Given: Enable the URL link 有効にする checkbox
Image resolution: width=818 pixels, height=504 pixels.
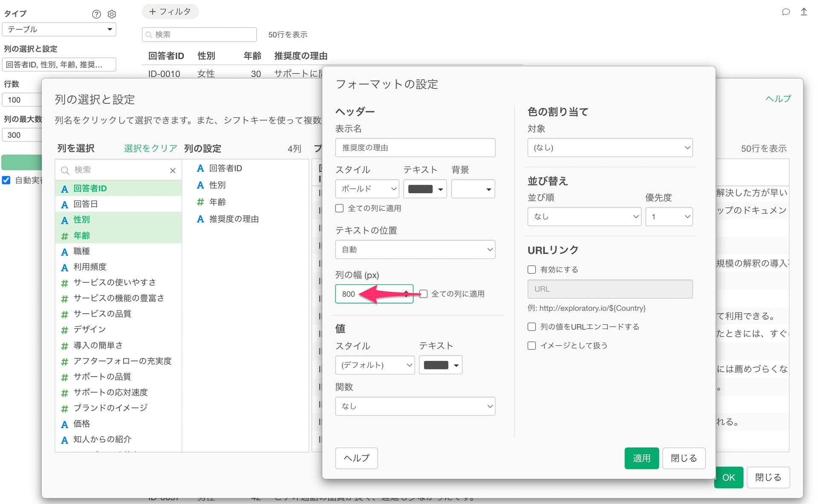Looking at the screenshot, I should point(531,269).
